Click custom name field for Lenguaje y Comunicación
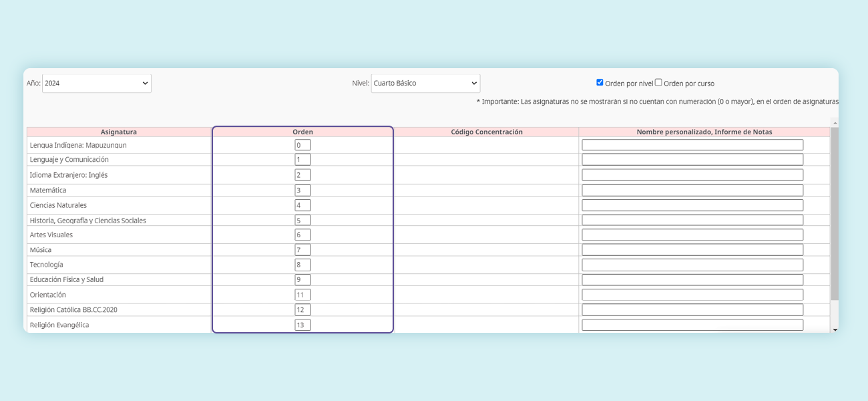This screenshot has width=868, height=401. pos(692,160)
